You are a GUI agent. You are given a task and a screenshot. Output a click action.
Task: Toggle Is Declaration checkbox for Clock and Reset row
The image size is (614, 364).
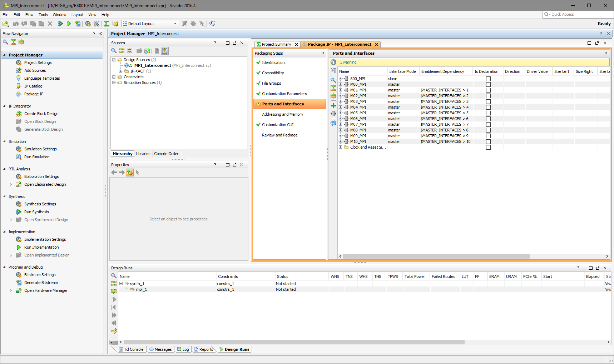(488, 147)
